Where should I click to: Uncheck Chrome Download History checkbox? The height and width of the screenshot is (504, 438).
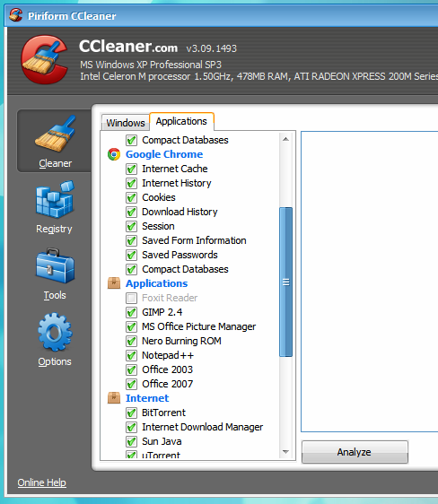pos(131,212)
